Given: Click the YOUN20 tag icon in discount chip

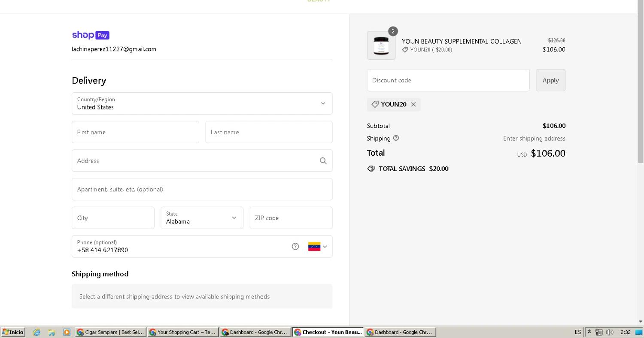Looking at the screenshot, I should pos(375,104).
